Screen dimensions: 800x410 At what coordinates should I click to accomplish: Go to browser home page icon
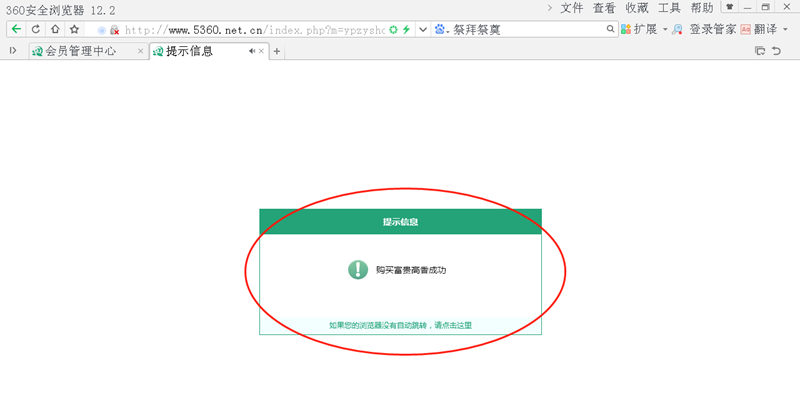[x=55, y=29]
